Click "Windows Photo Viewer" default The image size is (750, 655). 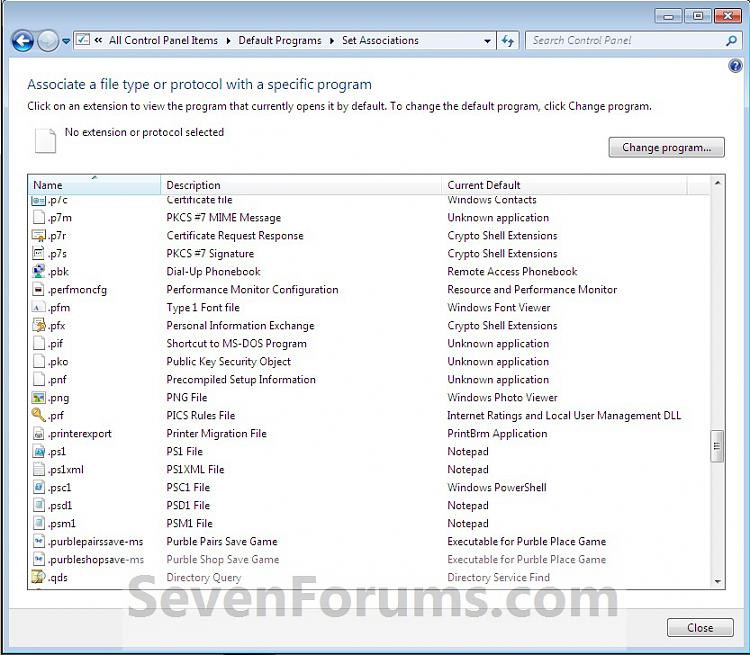coord(502,398)
